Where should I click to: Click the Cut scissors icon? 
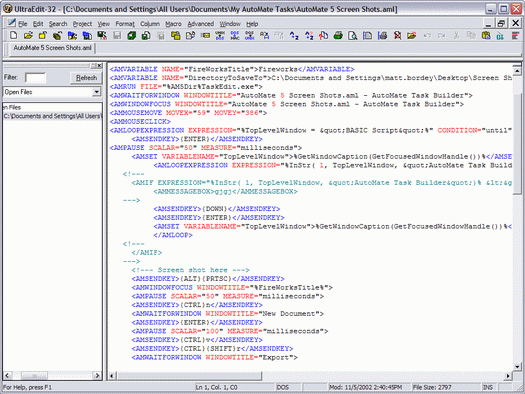456,35
